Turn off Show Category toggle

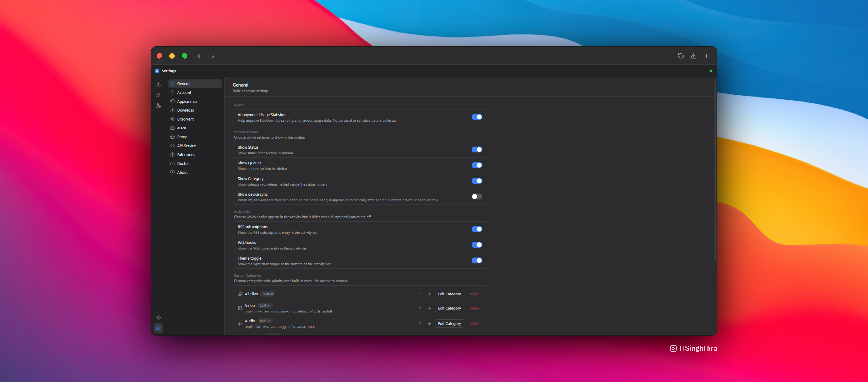(477, 181)
